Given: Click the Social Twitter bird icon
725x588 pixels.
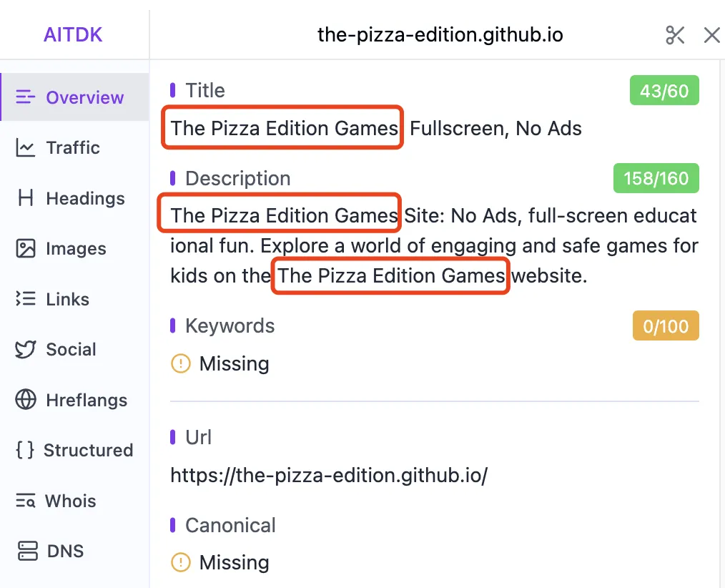Looking at the screenshot, I should click(26, 350).
